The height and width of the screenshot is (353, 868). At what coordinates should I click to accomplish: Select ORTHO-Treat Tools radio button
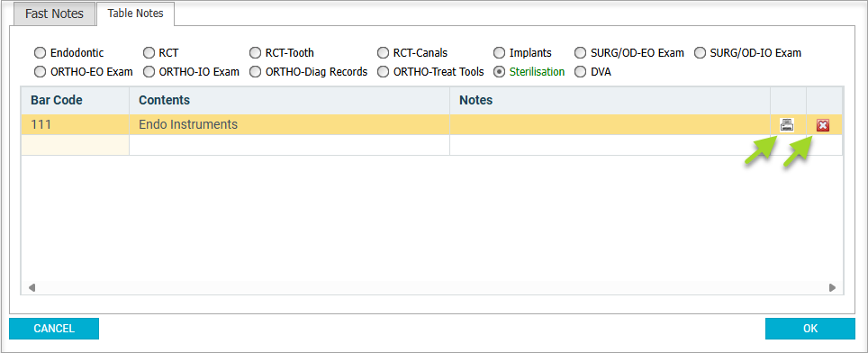pyautogui.click(x=383, y=72)
